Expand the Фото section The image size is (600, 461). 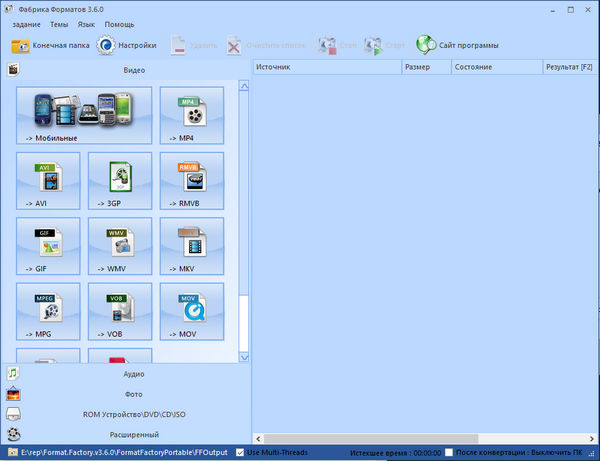[134, 394]
